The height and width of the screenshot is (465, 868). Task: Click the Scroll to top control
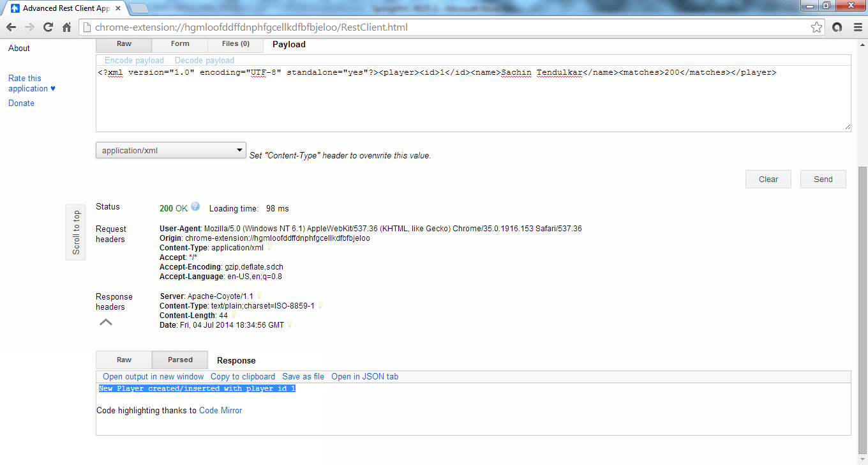[x=75, y=232]
